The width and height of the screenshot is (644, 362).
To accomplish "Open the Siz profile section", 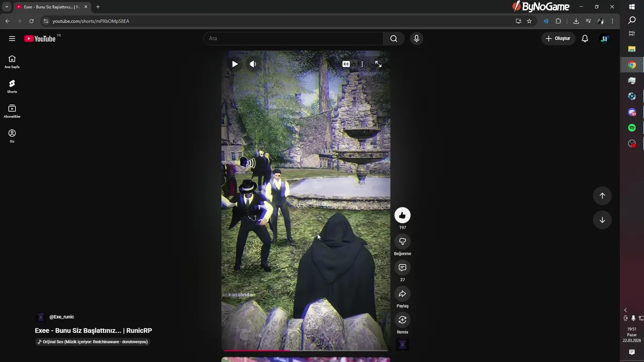I will tap(12, 136).
